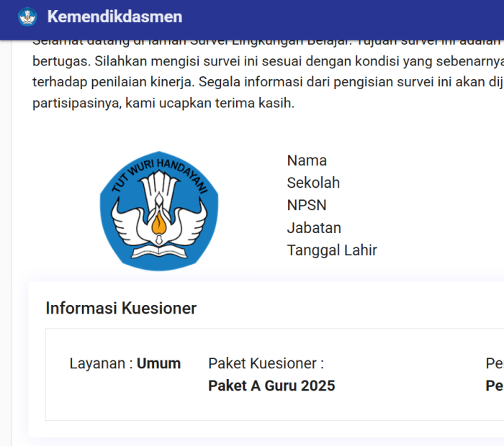504x446 pixels.
Task: Select the 'Tanggal Lahir' label text
Action: [332, 250]
